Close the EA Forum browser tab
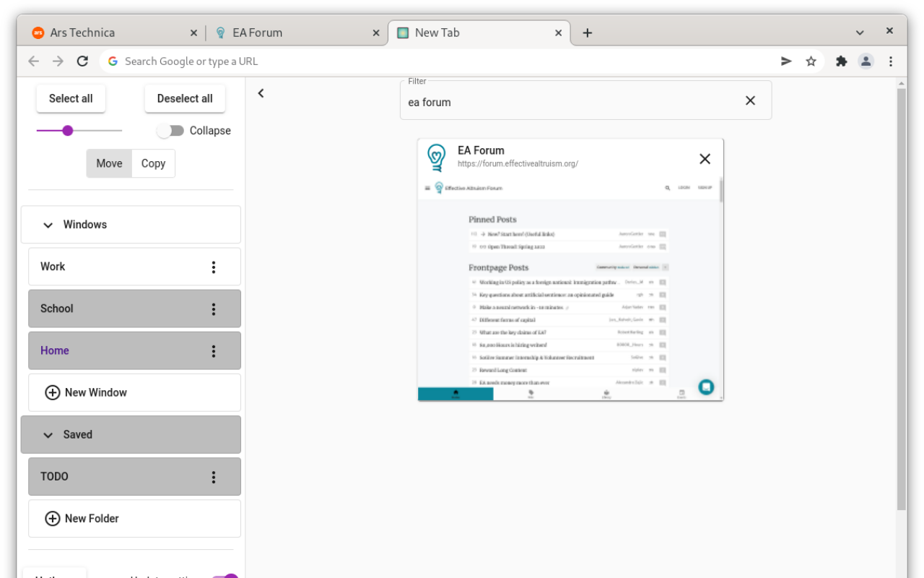The width and height of the screenshot is (924, 578). tap(375, 33)
